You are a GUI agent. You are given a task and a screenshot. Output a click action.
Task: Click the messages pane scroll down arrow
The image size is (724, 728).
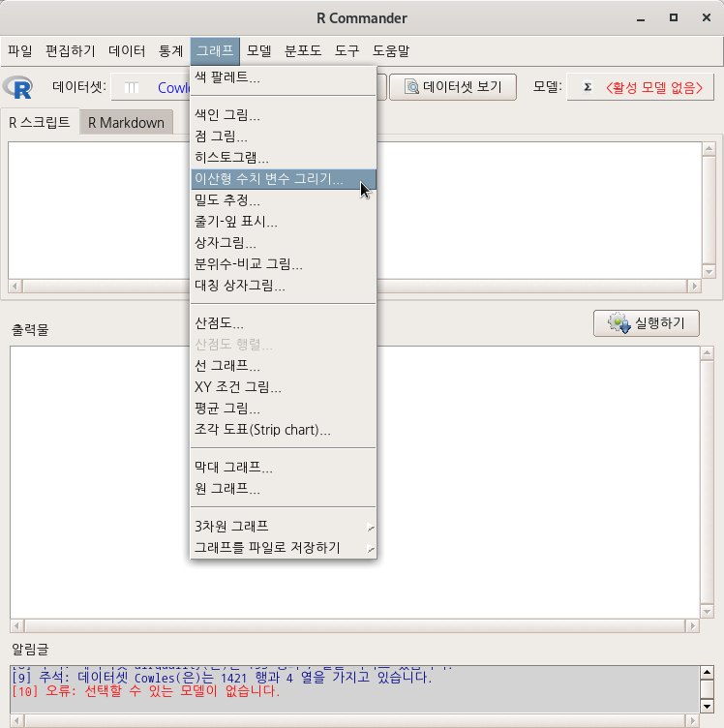point(707,707)
